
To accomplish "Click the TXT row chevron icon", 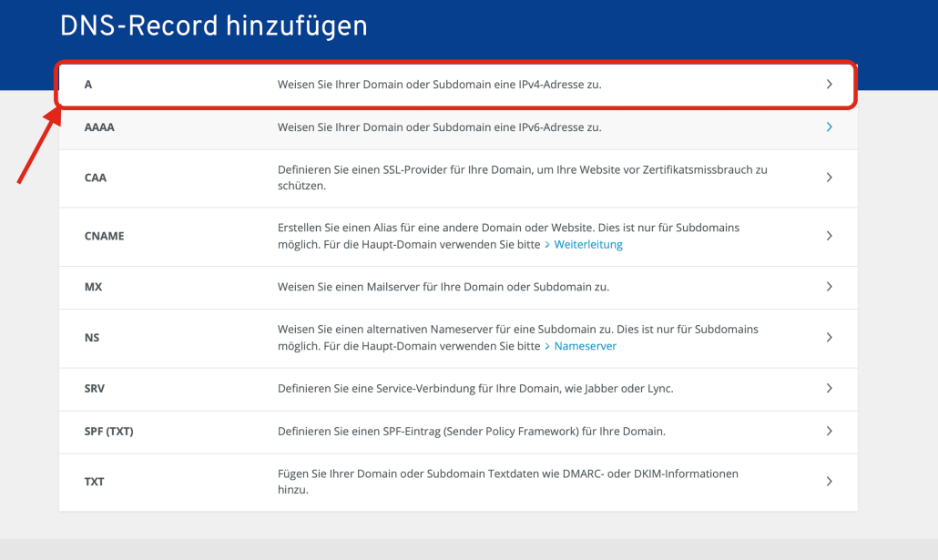I will (x=829, y=481).
